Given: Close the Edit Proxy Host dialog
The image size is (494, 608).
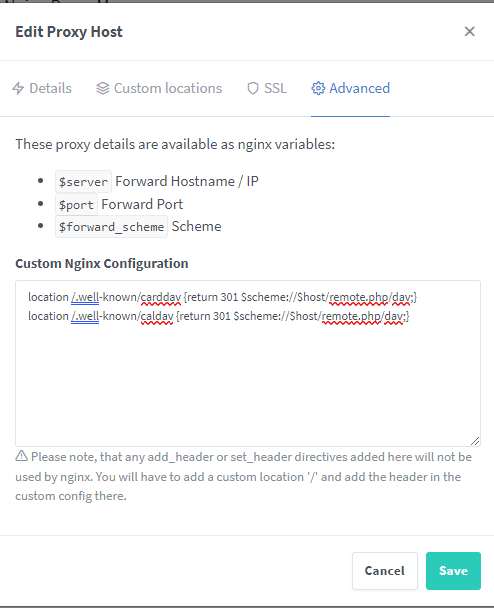Looking at the screenshot, I should [470, 31].
